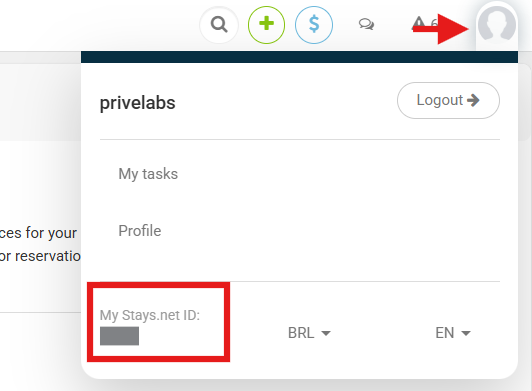Click the privelabs account name
This screenshot has height=391, width=532.
[137, 103]
